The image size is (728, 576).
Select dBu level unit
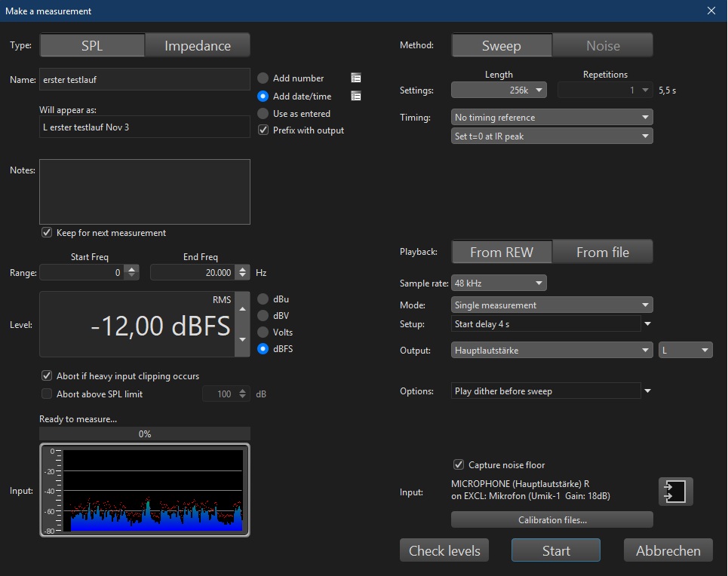click(x=263, y=299)
